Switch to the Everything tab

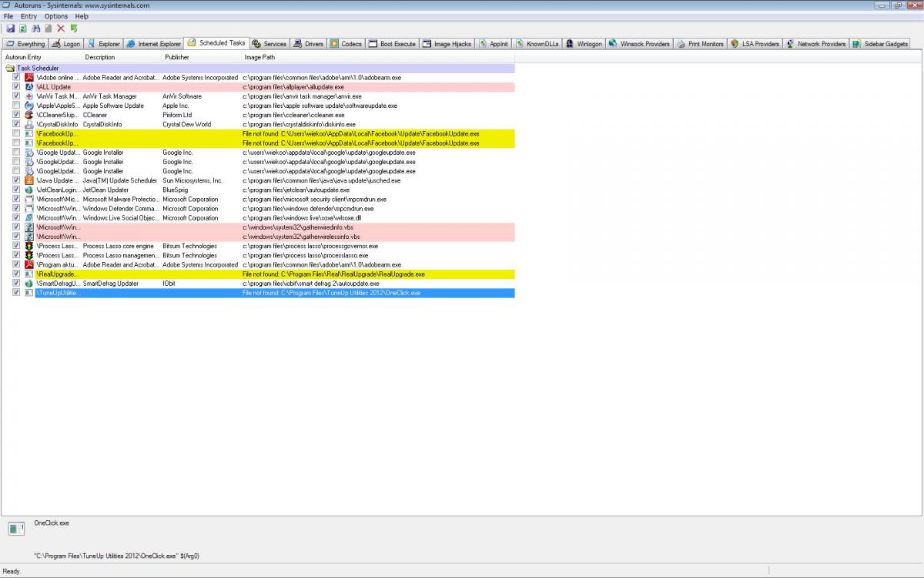point(25,44)
